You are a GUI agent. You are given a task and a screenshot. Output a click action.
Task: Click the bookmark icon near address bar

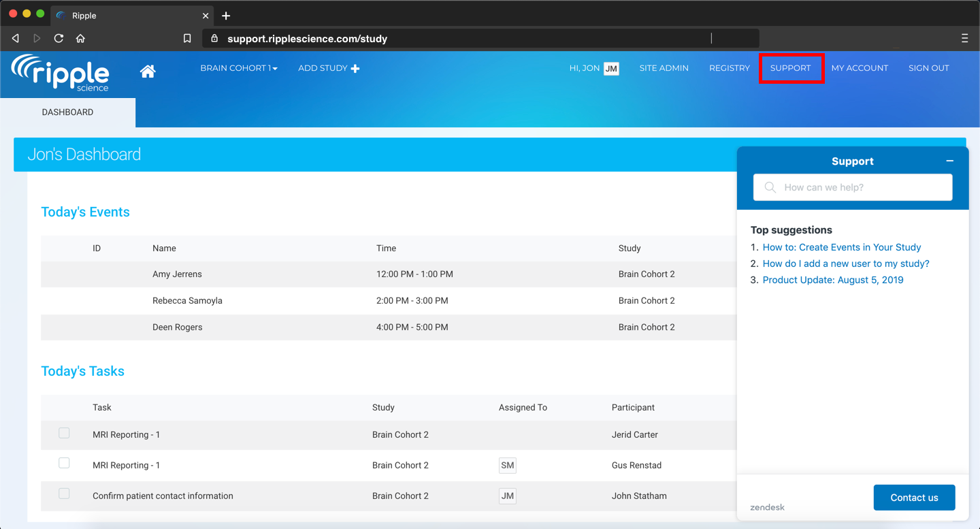(x=187, y=39)
